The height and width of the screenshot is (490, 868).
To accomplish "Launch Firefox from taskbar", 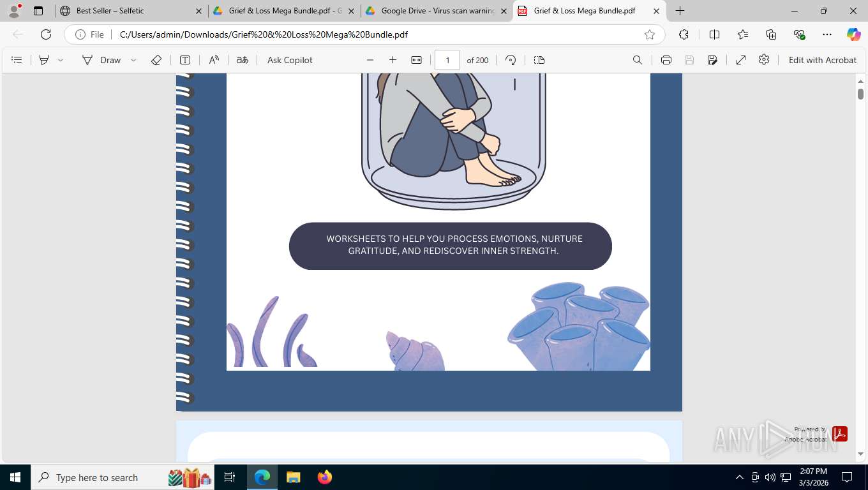I will (324, 477).
